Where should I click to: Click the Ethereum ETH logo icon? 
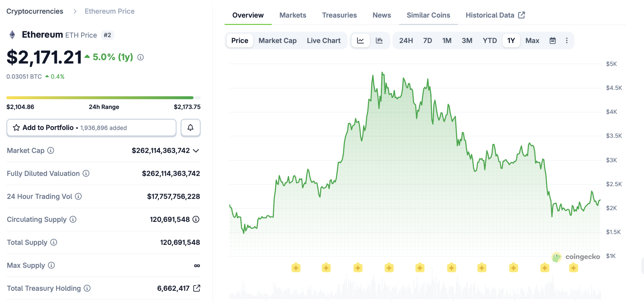[x=11, y=35]
